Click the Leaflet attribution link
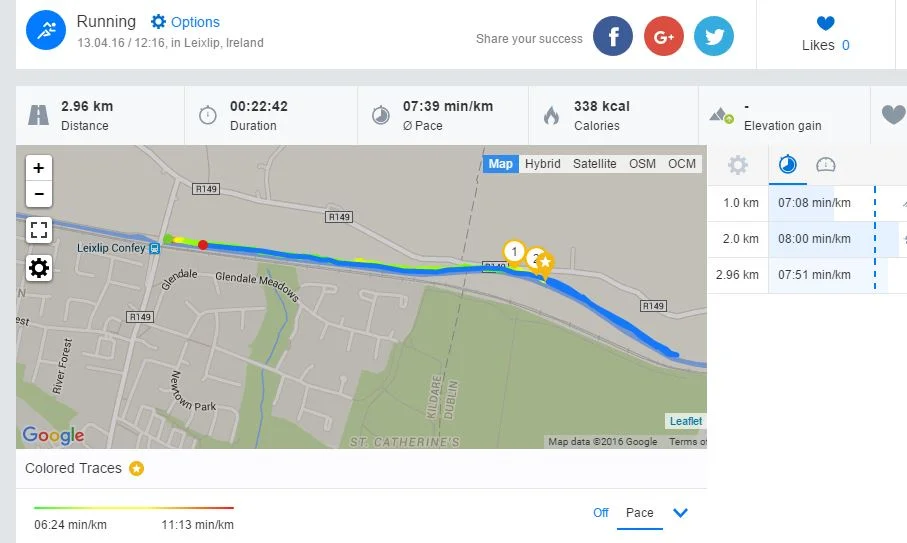This screenshot has height=543, width=907. 686,421
